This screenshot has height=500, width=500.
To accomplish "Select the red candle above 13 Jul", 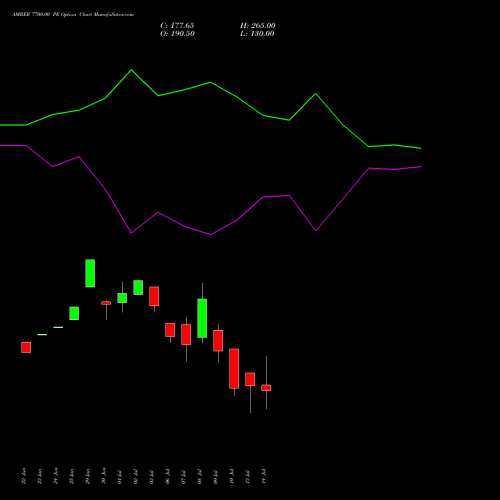I will (250, 379).
